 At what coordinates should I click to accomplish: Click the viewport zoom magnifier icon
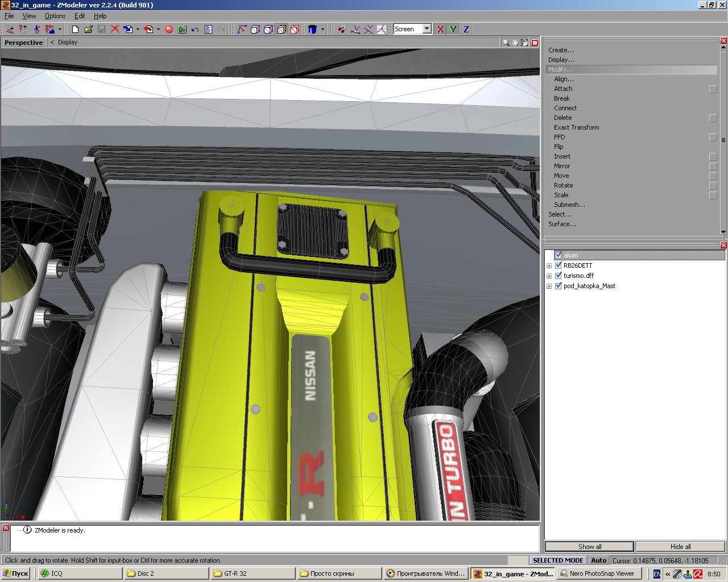pyautogui.click(x=506, y=43)
